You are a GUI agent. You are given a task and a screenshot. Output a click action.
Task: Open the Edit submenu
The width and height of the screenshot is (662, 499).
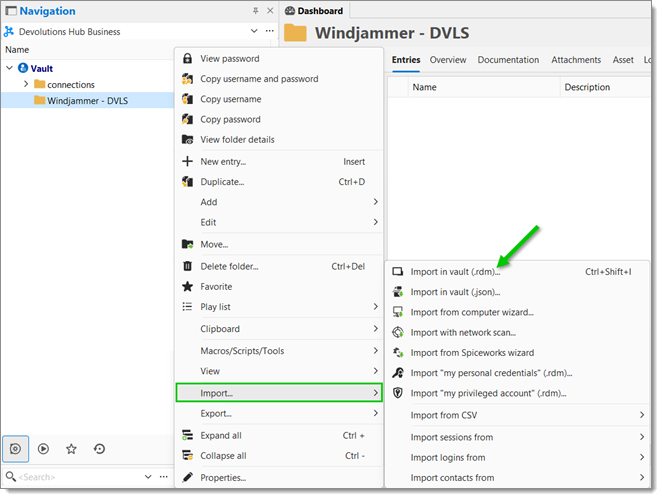pos(279,222)
